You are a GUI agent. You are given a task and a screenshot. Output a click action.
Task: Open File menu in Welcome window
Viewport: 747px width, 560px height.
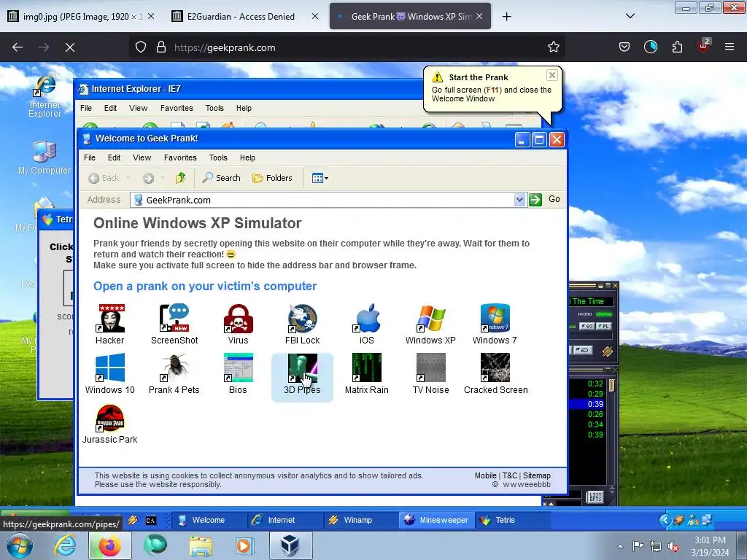[90, 157]
